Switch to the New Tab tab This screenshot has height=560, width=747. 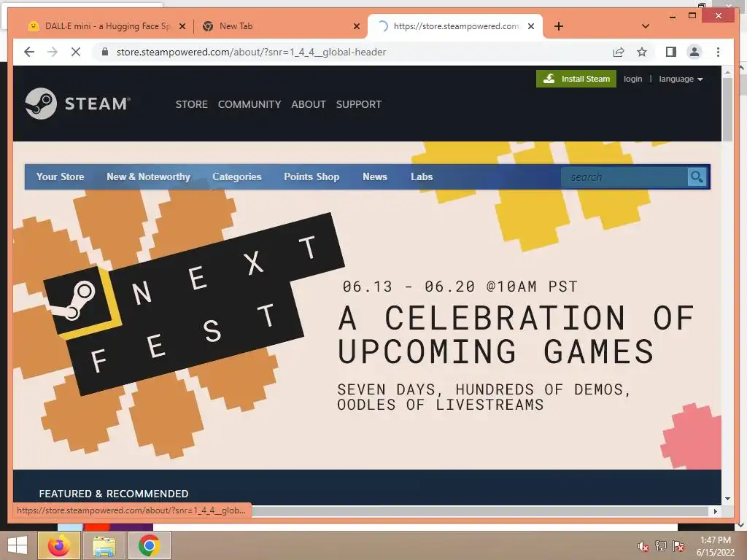tap(281, 26)
